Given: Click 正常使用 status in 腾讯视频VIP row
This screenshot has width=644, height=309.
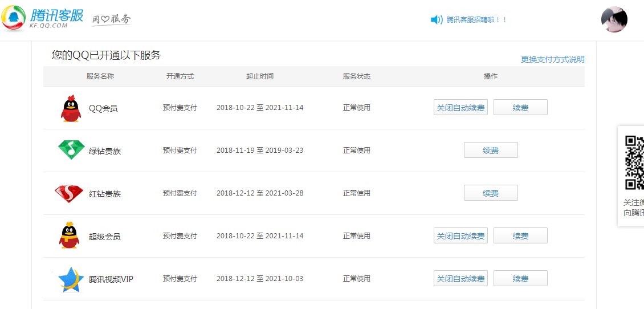Looking at the screenshot, I should pos(357,279).
